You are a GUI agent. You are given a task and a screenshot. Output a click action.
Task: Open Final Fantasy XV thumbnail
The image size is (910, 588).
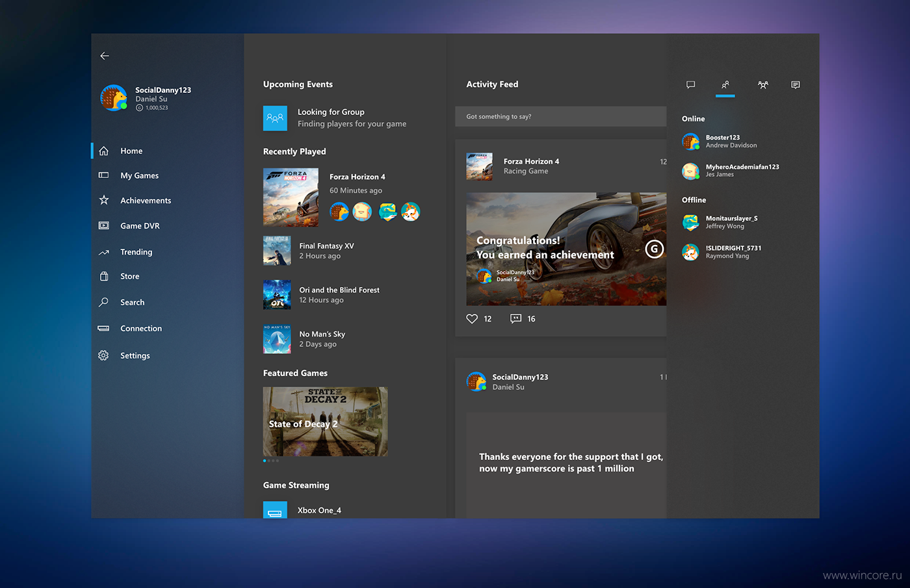click(x=277, y=251)
